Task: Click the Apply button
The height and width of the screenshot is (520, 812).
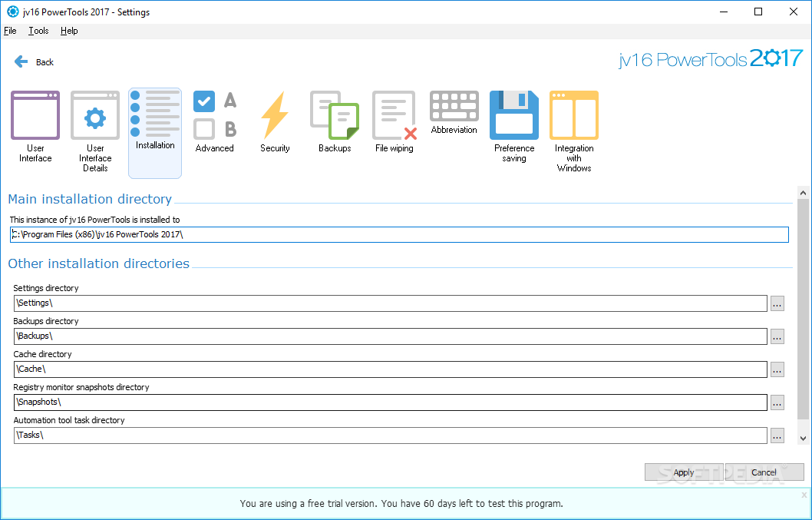Action: pos(684,472)
